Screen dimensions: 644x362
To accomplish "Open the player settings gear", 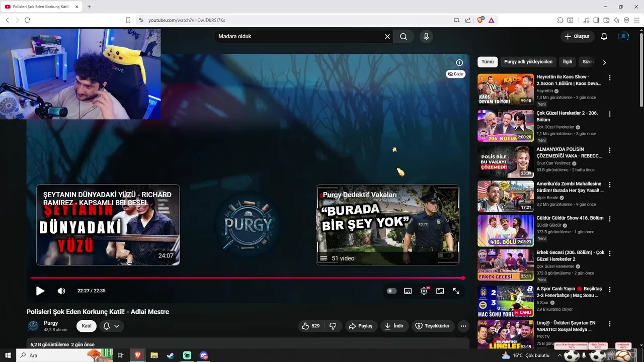I will point(424,291).
